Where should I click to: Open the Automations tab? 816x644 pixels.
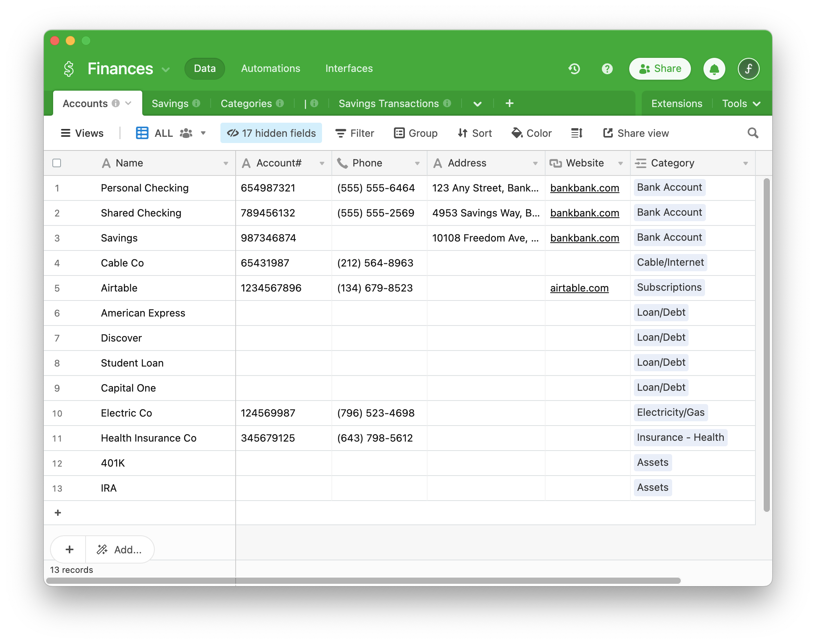[270, 68]
